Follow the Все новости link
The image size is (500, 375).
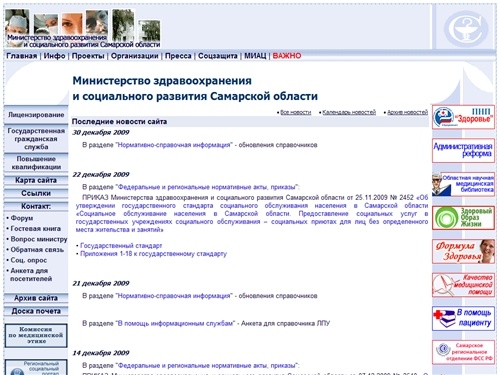[x=296, y=112]
